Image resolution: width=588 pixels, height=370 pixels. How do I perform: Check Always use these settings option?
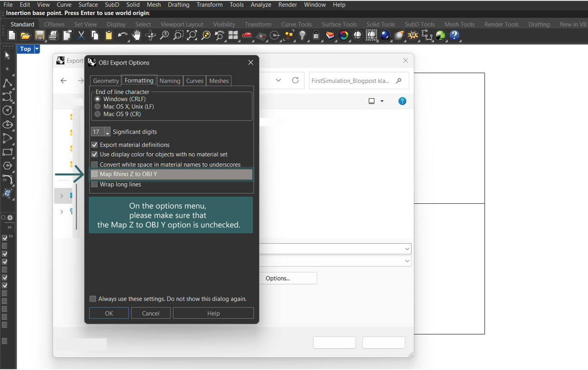pyautogui.click(x=93, y=299)
